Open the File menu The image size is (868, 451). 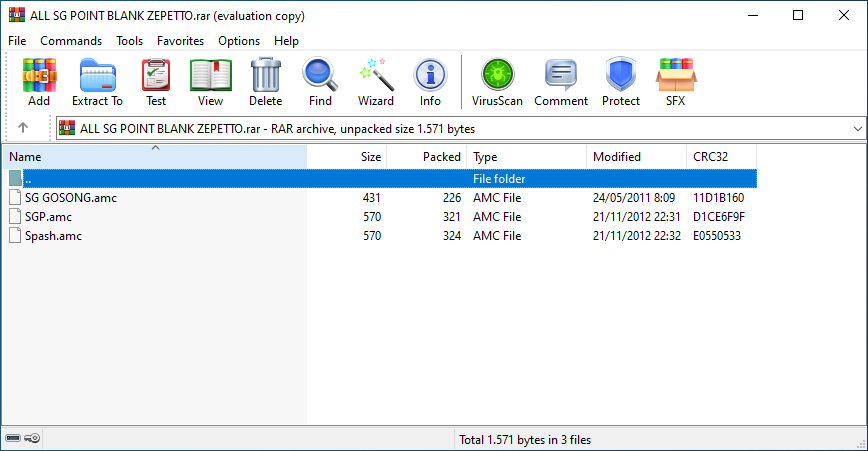point(17,40)
